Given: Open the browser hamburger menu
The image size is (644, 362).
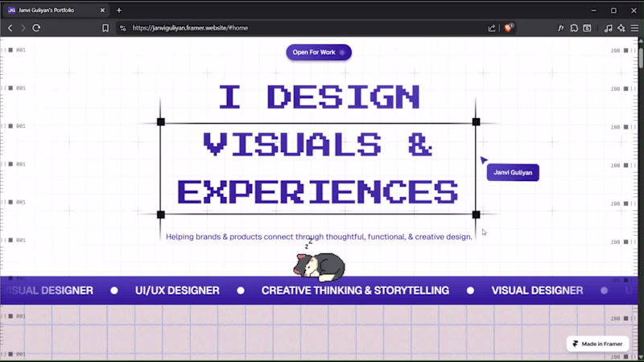Looking at the screenshot, I should tap(634, 28).
